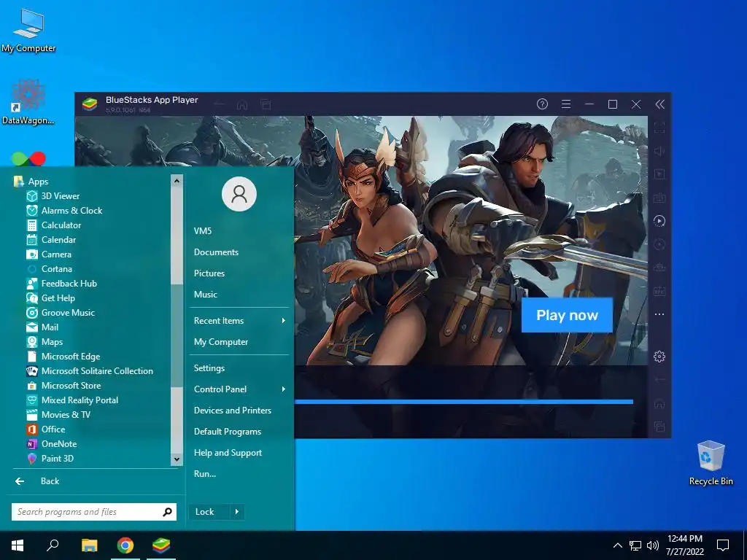The height and width of the screenshot is (560, 747).
Task: Open VM5 user folder
Action: (203, 231)
